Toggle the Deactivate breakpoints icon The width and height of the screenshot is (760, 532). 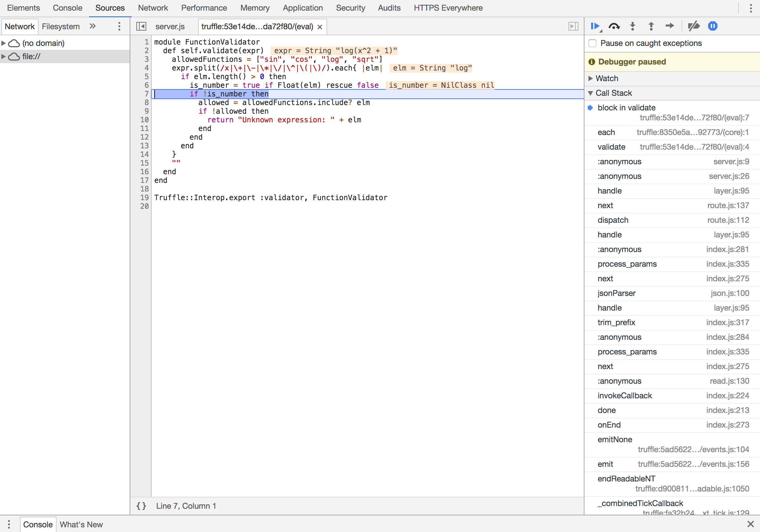694,26
